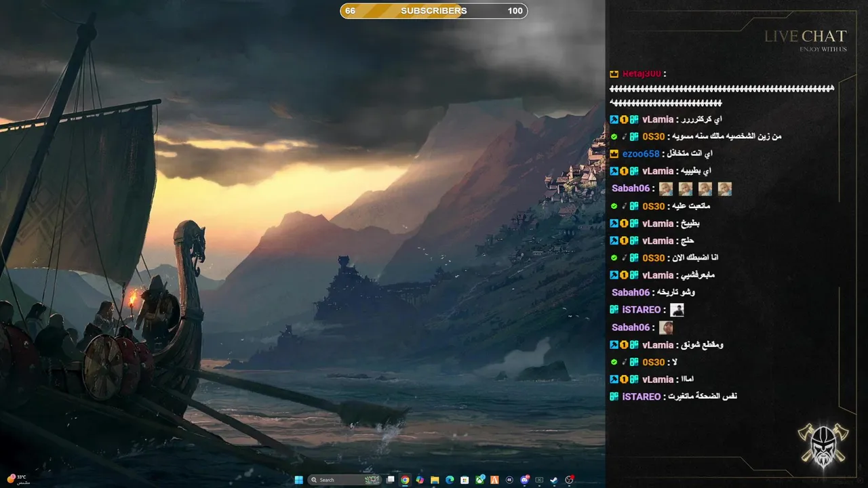This screenshot has width=868, height=488.
Task: Open the Xbox app in the taskbar
Action: click(480, 480)
